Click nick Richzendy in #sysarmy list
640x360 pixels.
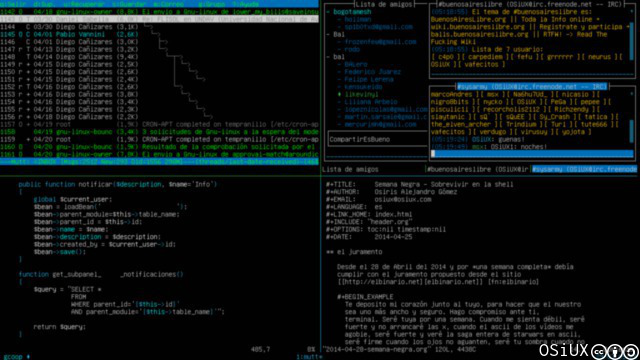tap(571, 109)
